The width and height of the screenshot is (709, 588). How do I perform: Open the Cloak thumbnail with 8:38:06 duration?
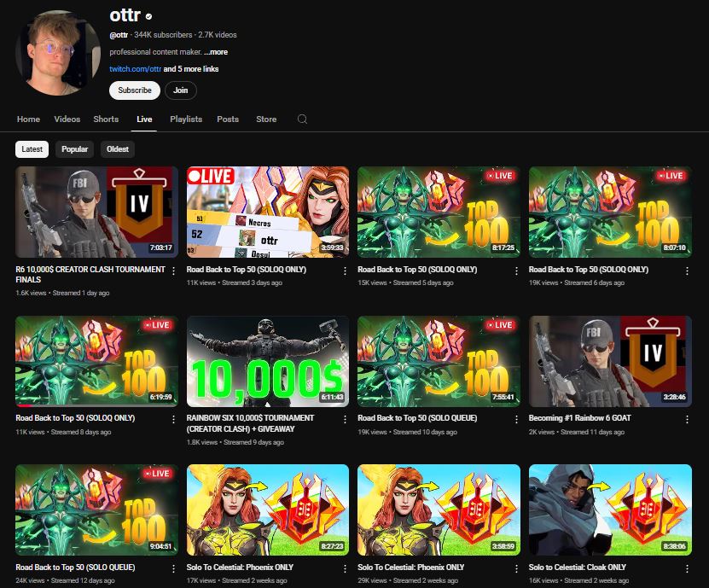tap(610, 509)
